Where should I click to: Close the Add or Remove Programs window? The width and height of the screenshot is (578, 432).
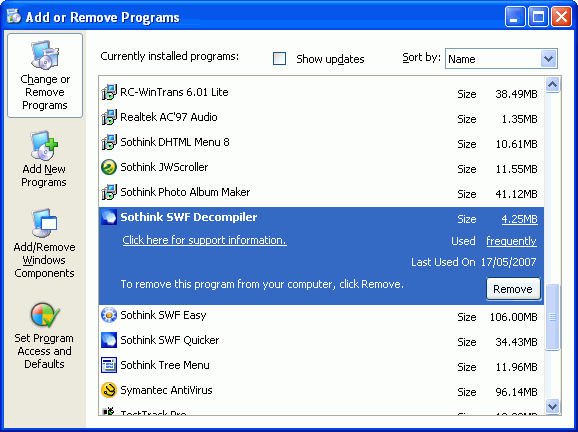tap(561, 17)
